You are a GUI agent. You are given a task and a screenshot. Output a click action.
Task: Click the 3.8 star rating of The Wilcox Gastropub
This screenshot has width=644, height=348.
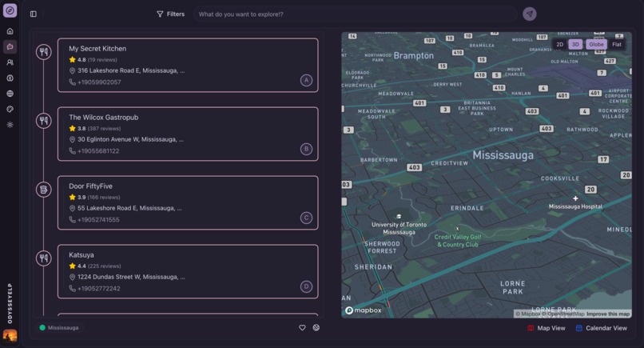[x=78, y=128]
